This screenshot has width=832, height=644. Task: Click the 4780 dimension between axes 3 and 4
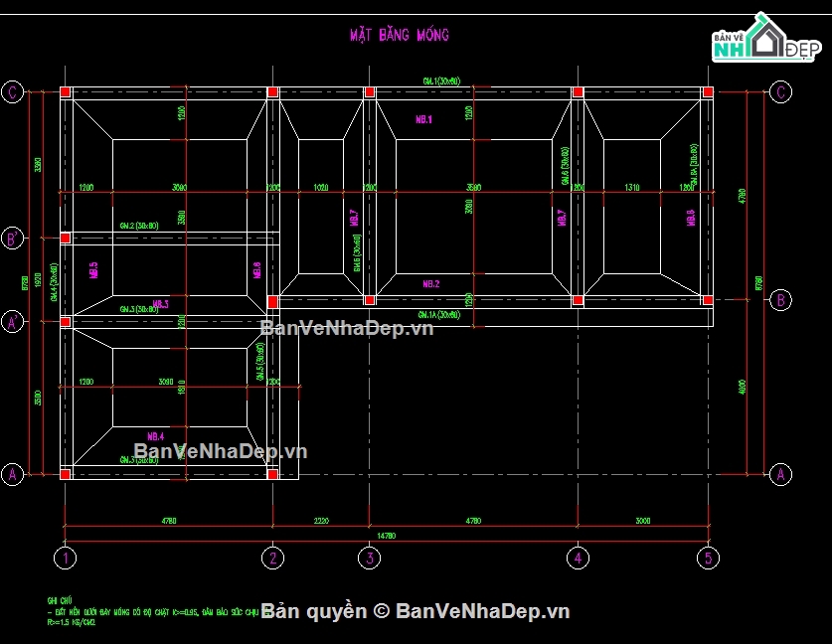[473, 521]
